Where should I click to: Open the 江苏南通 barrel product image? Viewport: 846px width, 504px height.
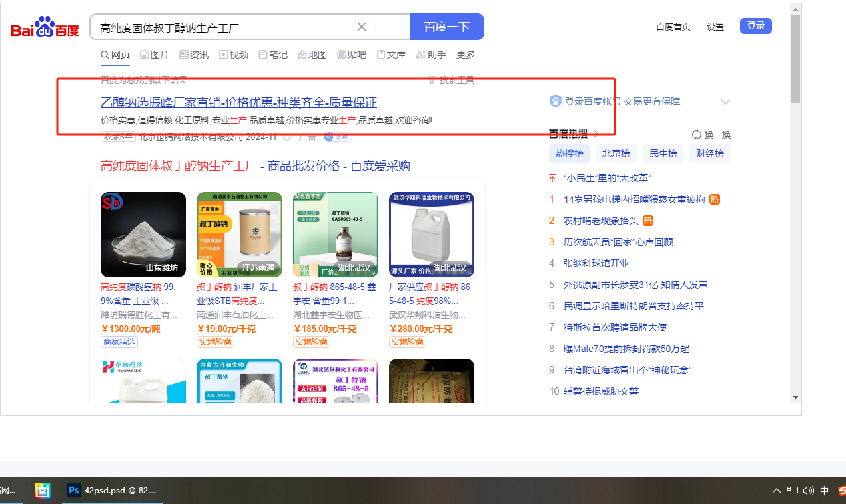[240, 235]
